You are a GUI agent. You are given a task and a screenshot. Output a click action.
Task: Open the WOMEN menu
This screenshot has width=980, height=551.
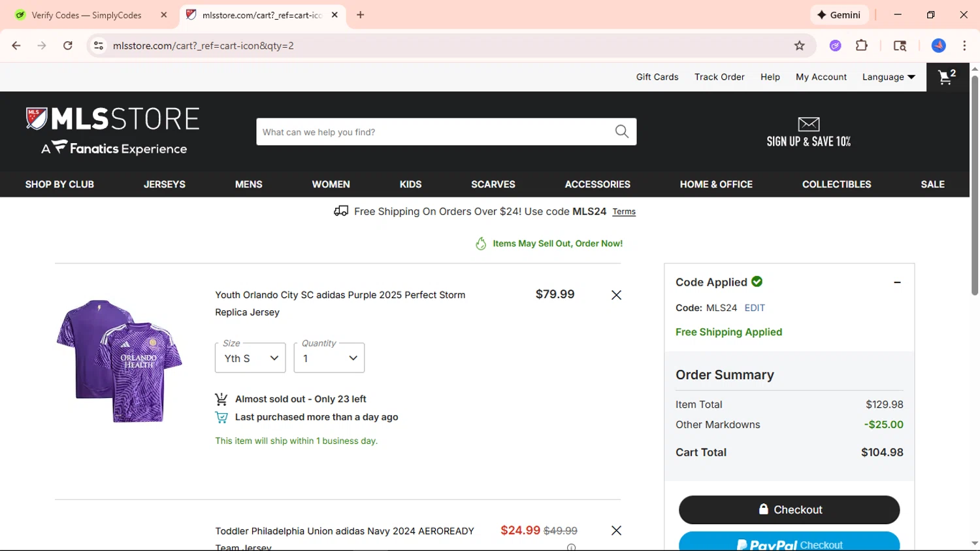coord(331,184)
